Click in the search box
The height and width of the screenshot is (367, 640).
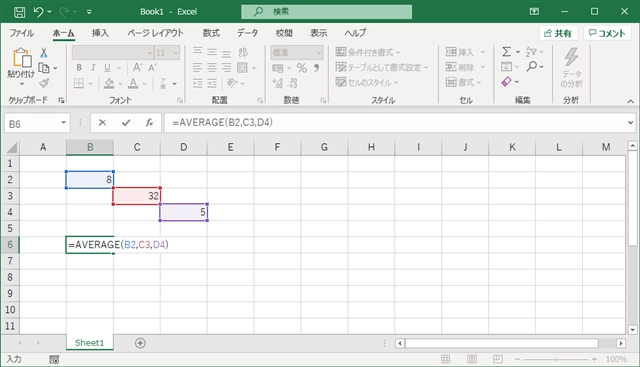[x=327, y=12]
